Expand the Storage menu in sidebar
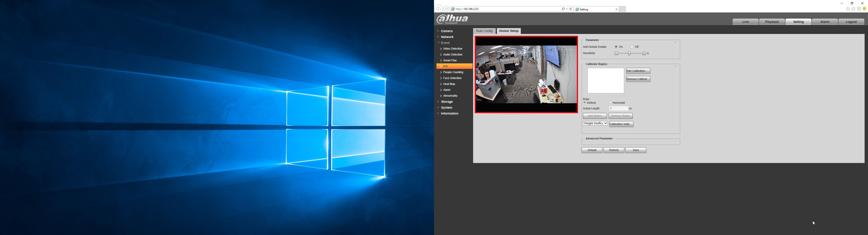Viewport: 868px width, 235px height. click(x=446, y=102)
